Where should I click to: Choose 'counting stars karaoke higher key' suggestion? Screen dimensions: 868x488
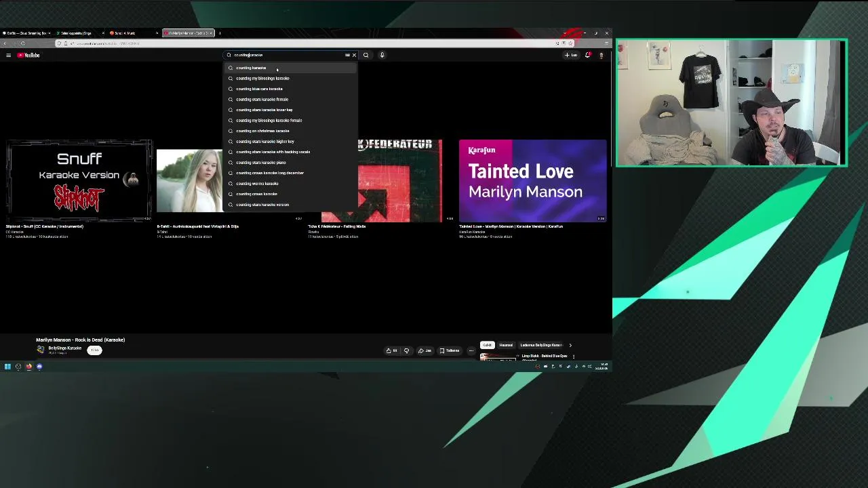coord(290,141)
